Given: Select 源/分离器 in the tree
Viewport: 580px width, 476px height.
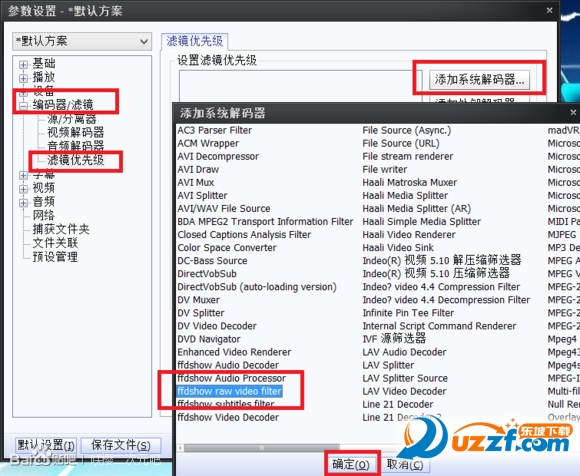Looking at the screenshot, I should 72,119.
